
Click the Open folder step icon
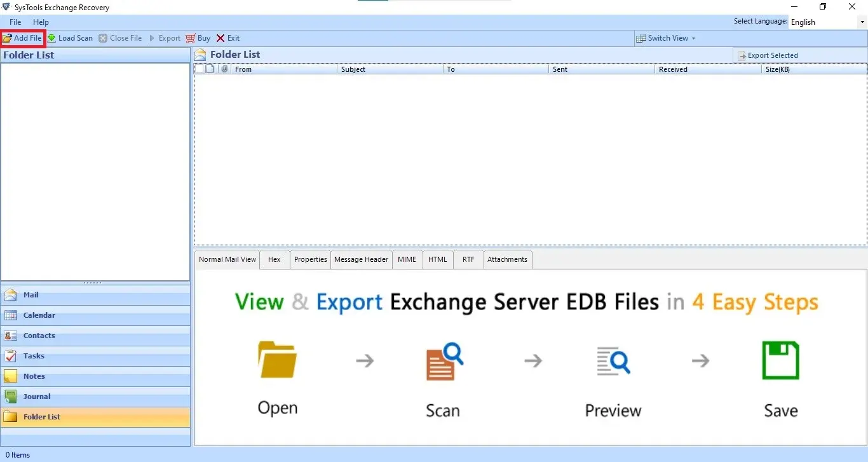point(278,360)
